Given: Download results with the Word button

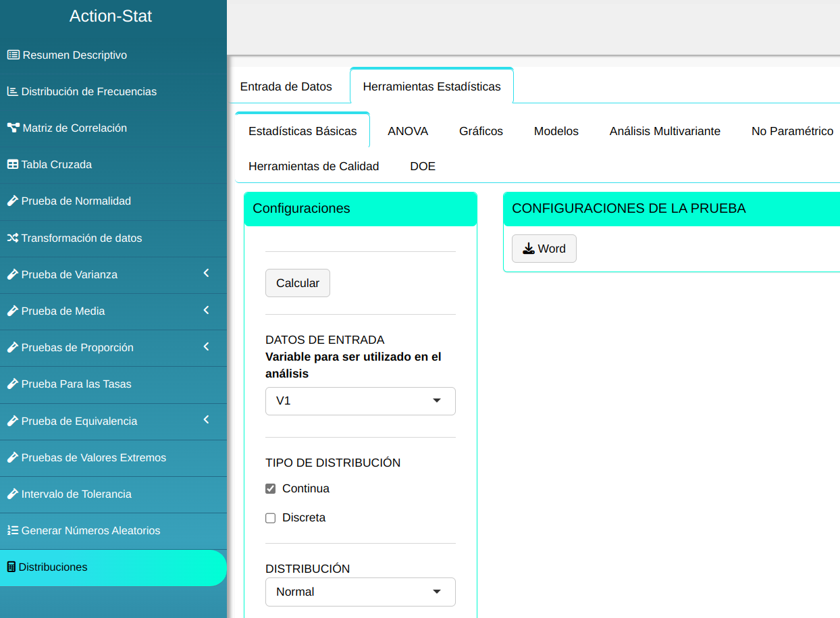Looking at the screenshot, I should [544, 249].
